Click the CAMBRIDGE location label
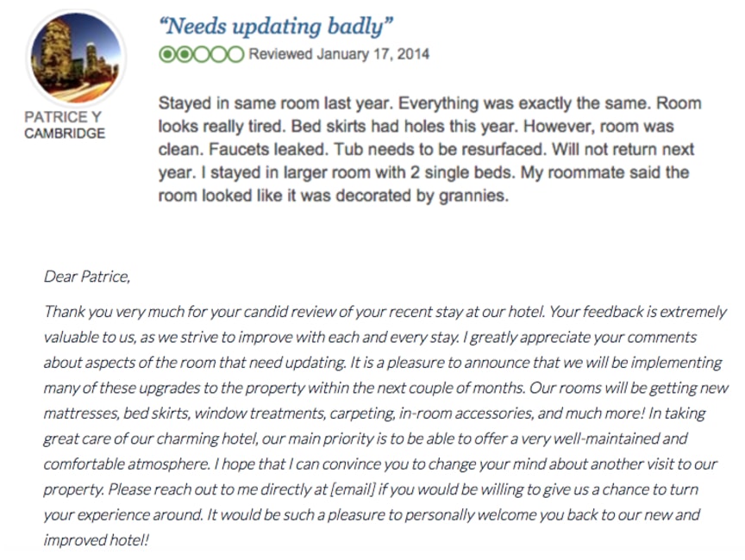 point(64,134)
